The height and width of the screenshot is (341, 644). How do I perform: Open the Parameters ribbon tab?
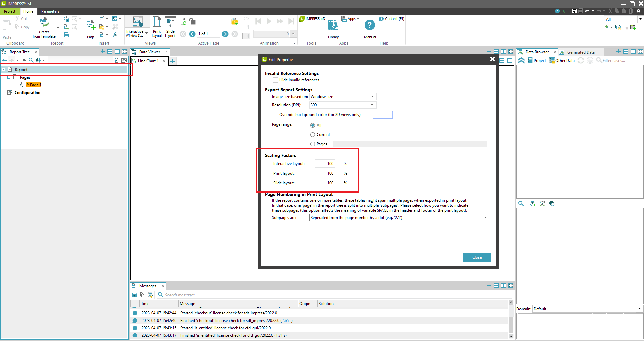[50, 11]
